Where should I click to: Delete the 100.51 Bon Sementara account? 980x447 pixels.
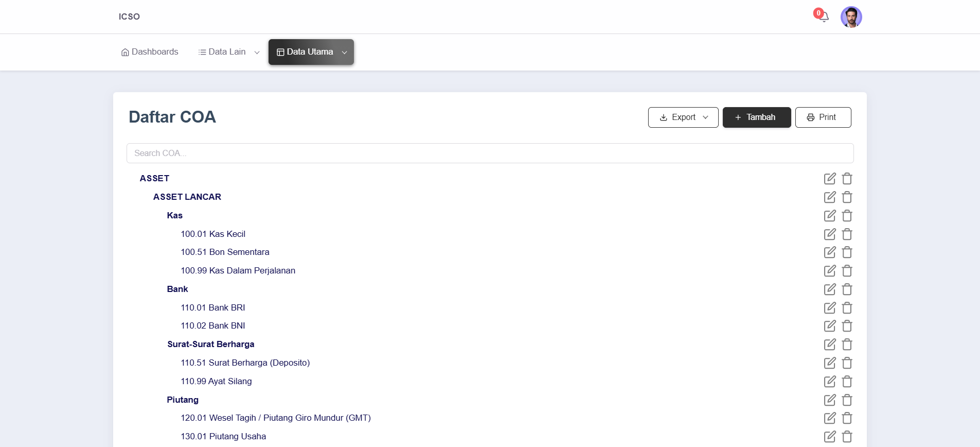point(847,252)
